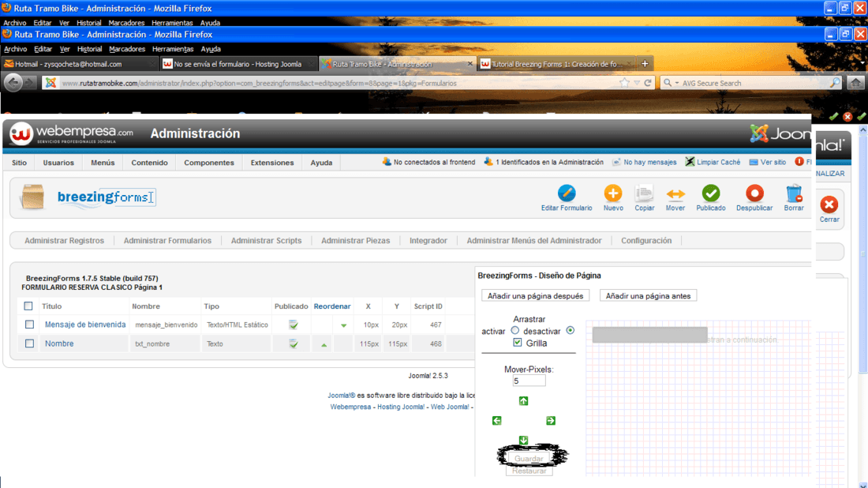Move element up with green up arrow

[523, 400]
